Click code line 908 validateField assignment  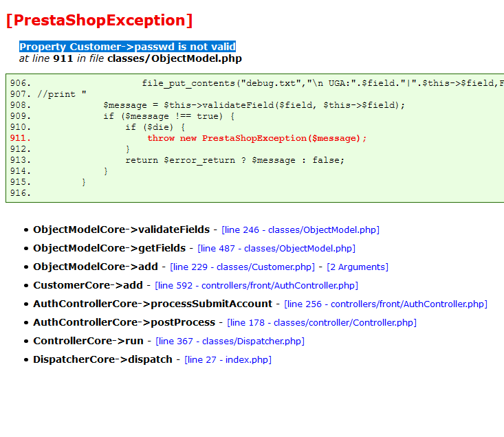pos(254,105)
